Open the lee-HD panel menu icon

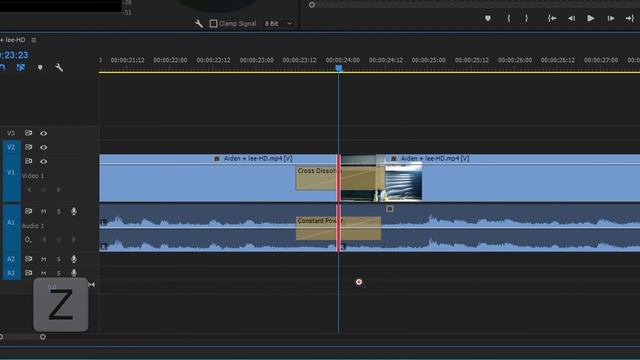tap(34, 40)
